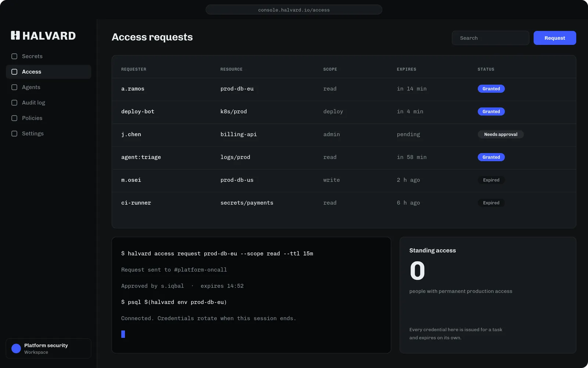The width and height of the screenshot is (588, 368).
Task: Click the STATUS column header
Action: [486, 69]
